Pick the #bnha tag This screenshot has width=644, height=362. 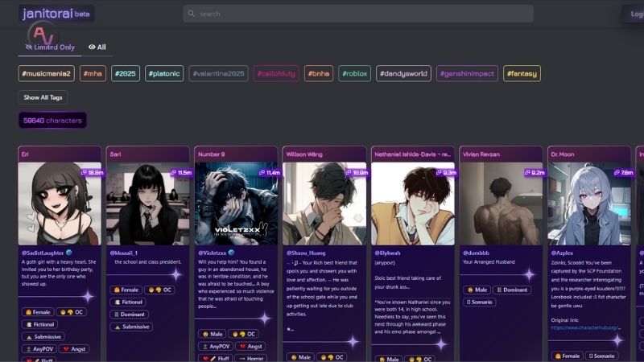319,73
